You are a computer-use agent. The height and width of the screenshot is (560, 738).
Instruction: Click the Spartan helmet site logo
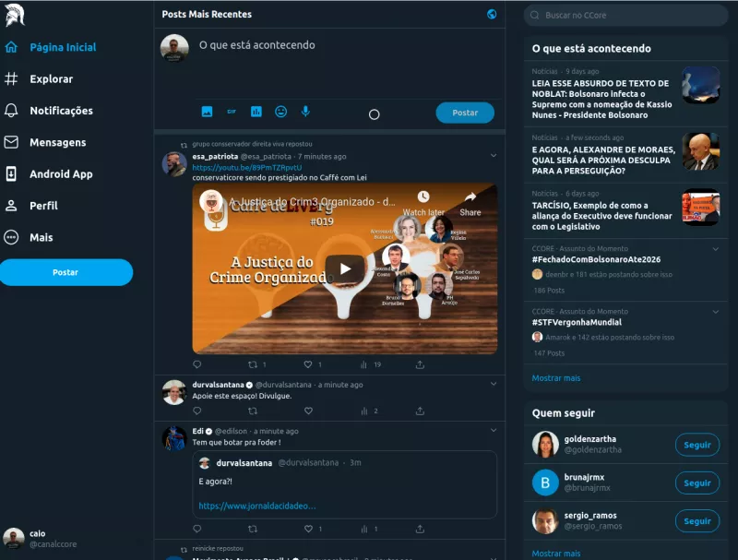(14, 15)
